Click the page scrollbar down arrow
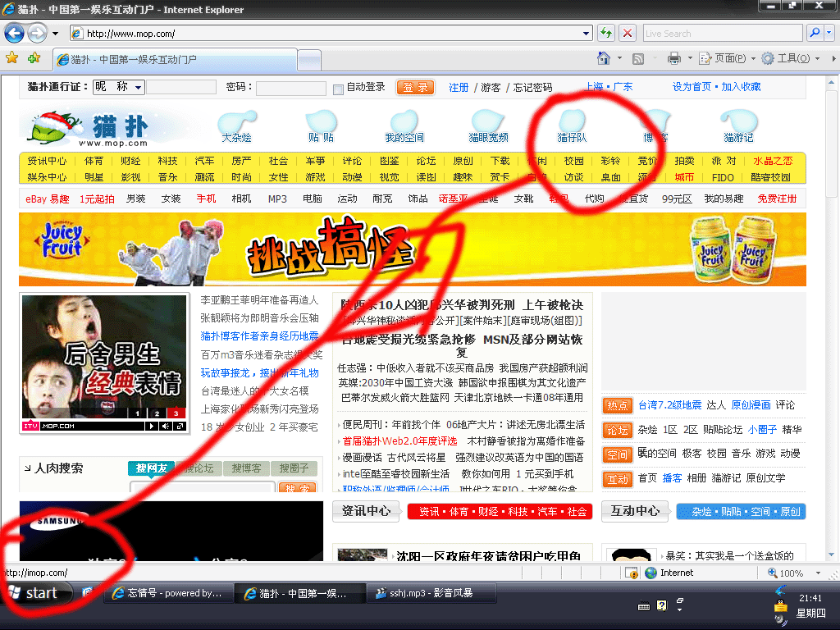Image resolution: width=840 pixels, height=630 pixels. 831,555
